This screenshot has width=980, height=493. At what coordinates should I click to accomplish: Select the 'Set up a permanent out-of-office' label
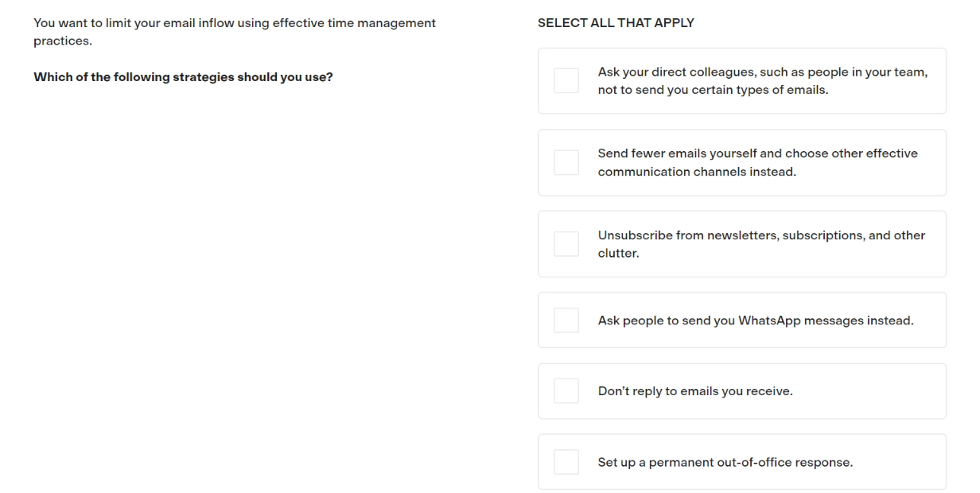coord(725,462)
